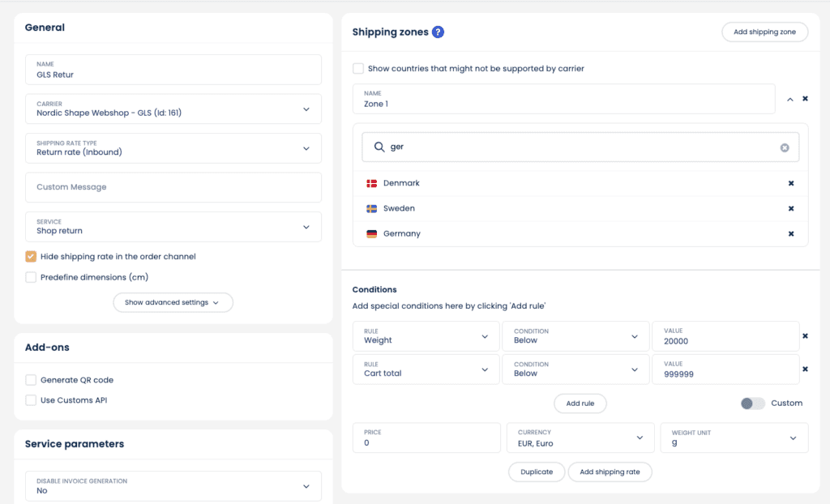Remove Sweden from the zone list

791,208
